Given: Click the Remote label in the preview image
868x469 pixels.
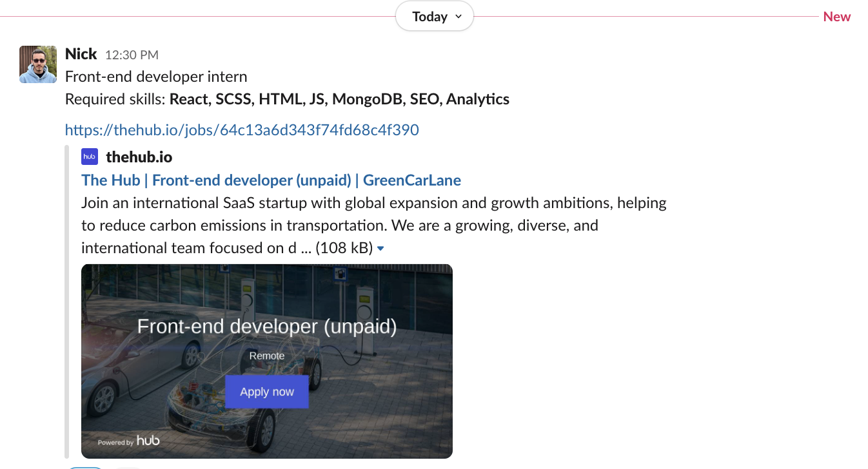Looking at the screenshot, I should click(x=267, y=356).
